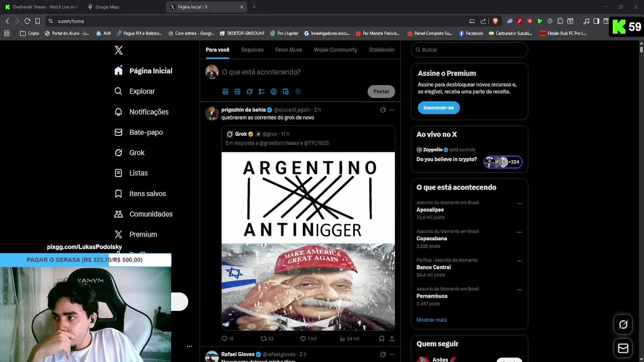Go to Página Inicial in sidebar

tap(143, 71)
